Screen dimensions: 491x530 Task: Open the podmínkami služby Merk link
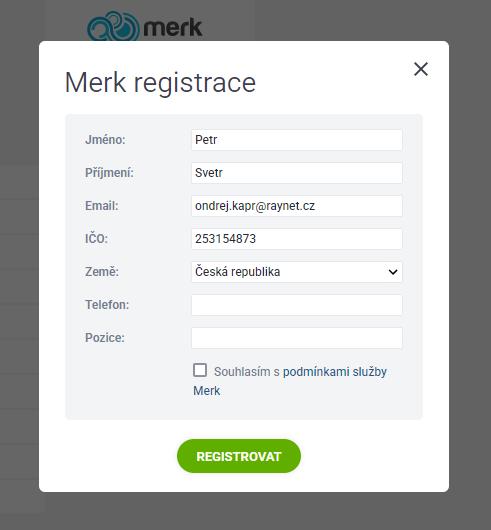click(290, 381)
